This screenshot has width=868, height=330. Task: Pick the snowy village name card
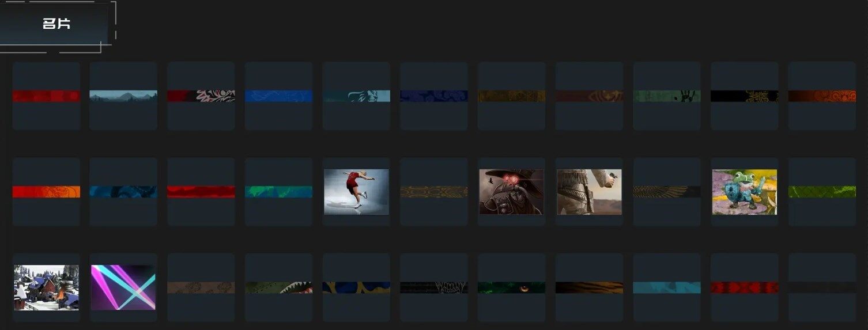[46, 287]
